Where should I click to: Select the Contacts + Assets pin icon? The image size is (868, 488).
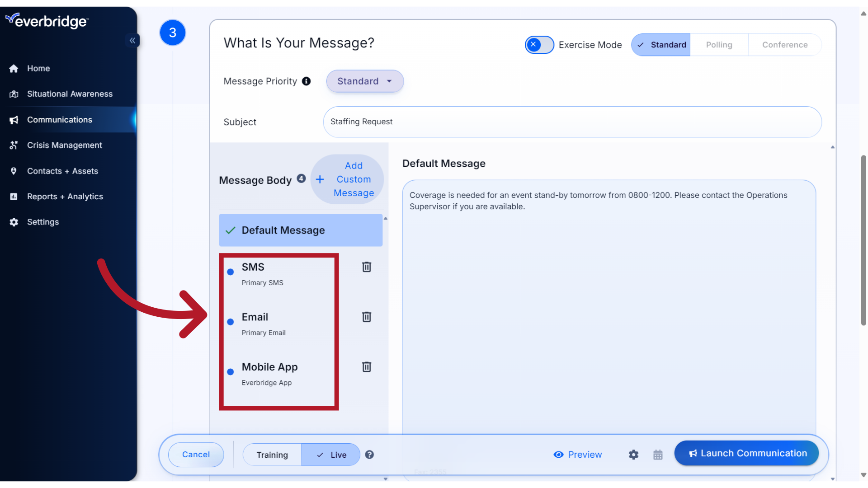tap(14, 171)
